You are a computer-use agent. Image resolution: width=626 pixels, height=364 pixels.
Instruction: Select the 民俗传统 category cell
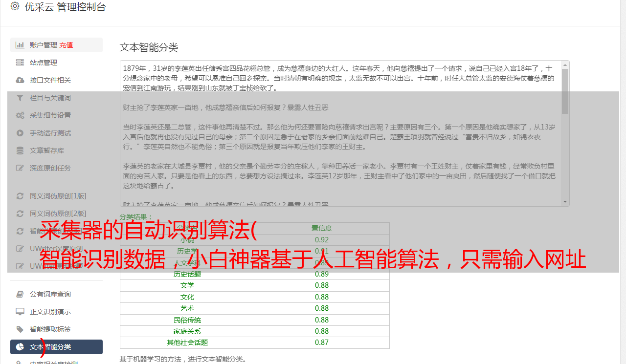(x=187, y=320)
